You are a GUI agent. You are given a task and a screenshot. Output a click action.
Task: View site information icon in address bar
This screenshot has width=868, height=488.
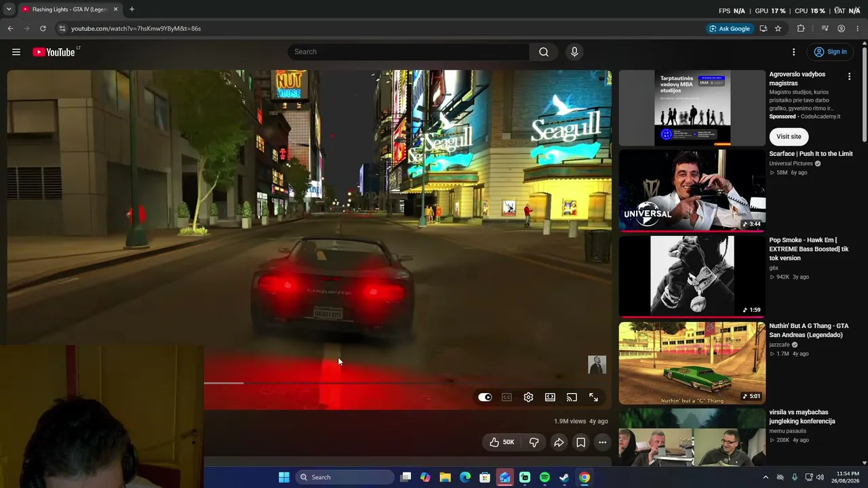[x=62, y=28]
